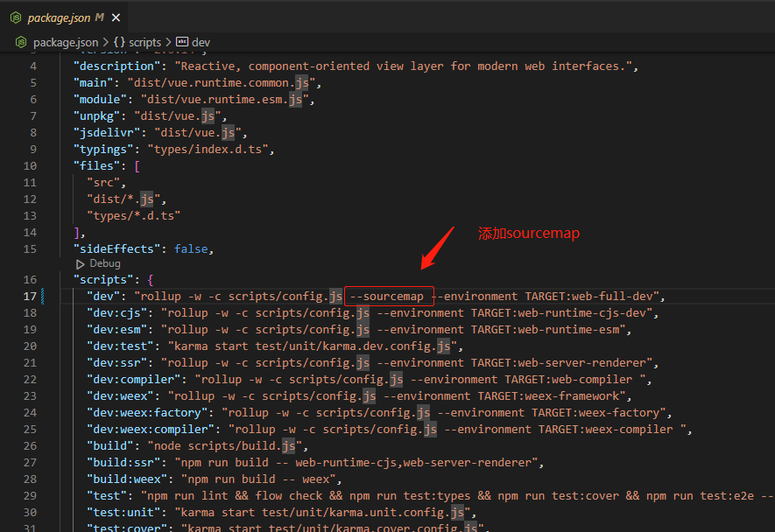Click the Debug play triangle icon

click(81, 263)
